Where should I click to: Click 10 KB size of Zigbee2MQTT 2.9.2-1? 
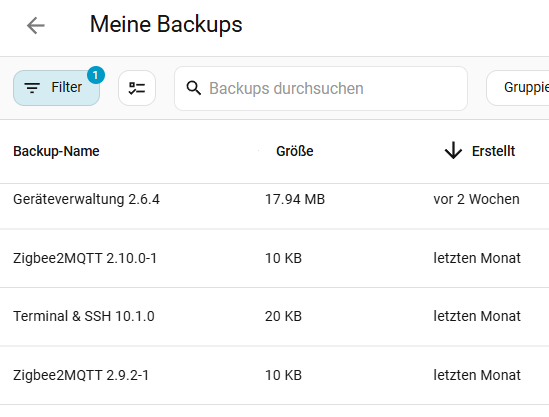click(x=283, y=375)
